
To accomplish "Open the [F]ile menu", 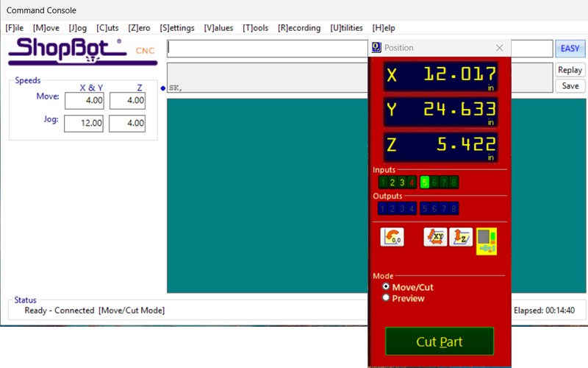I will point(15,28).
